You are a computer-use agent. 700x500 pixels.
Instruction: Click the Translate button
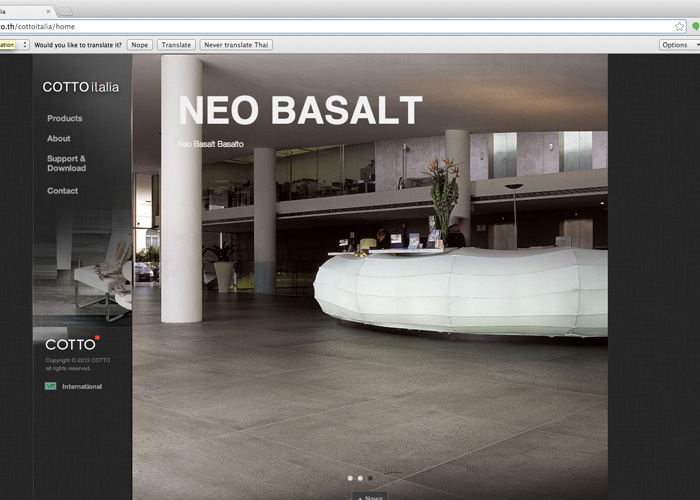tap(176, 45)
